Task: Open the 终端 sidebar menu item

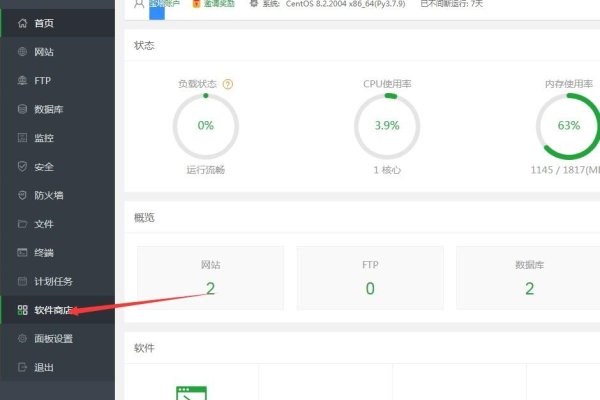Action: (x=57, y=253)
